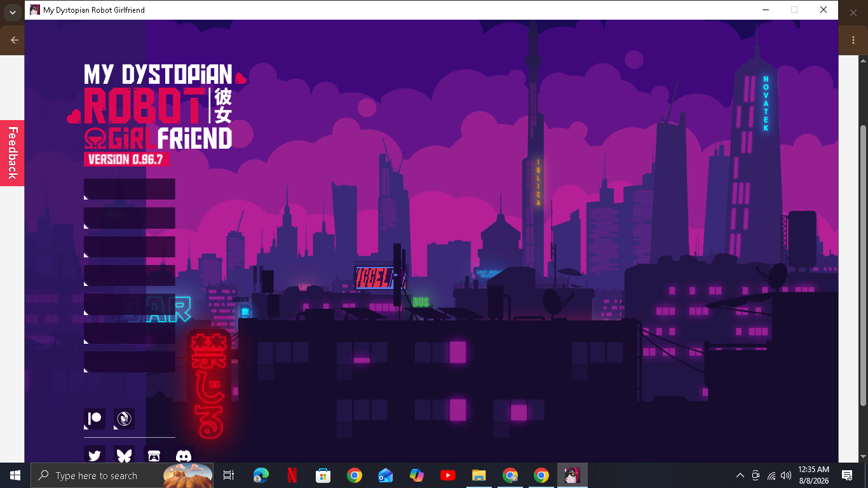Click the taskbar search box
The image size is (868, 488).
[123, 475]
